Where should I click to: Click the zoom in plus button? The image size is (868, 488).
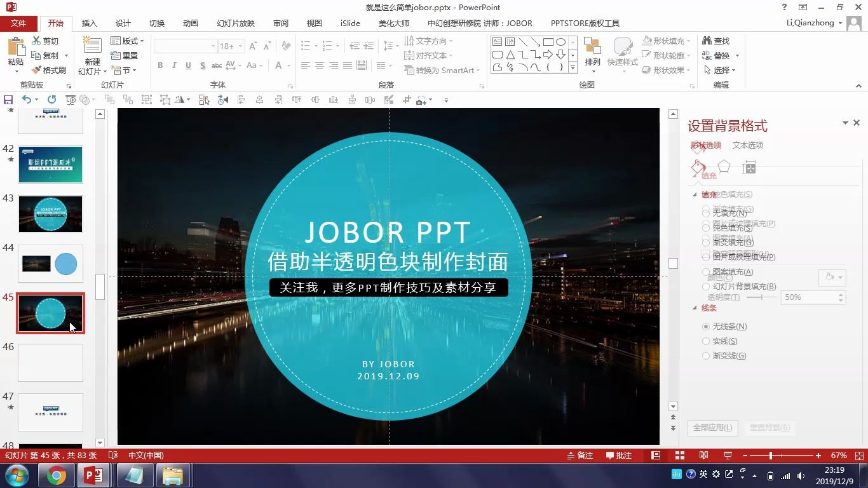coord(818,456)
